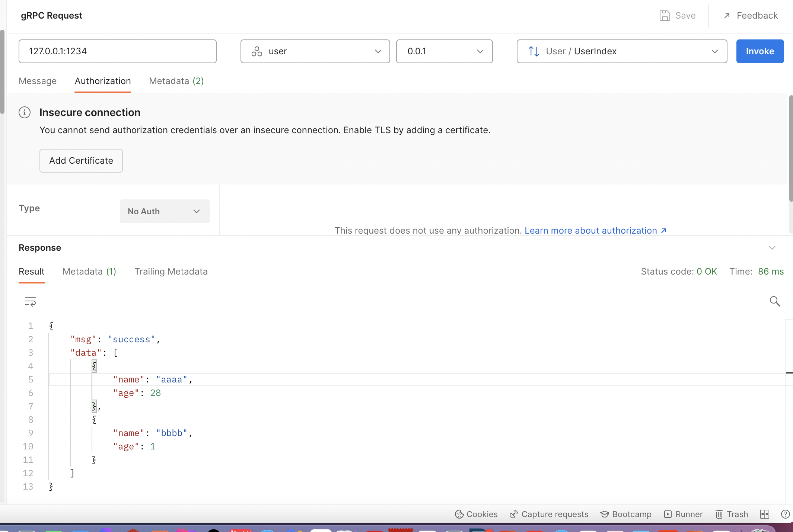The width and height of the screenshot is (793, 532).
Task: Open the No Auth type dropdown
Action: pyautogui.click(x=165, y=211)
